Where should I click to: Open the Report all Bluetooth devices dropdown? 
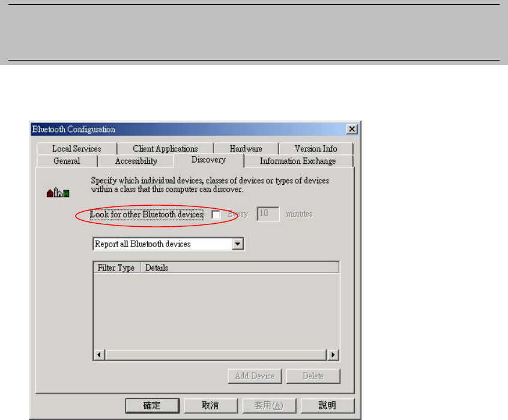(237, 244)
